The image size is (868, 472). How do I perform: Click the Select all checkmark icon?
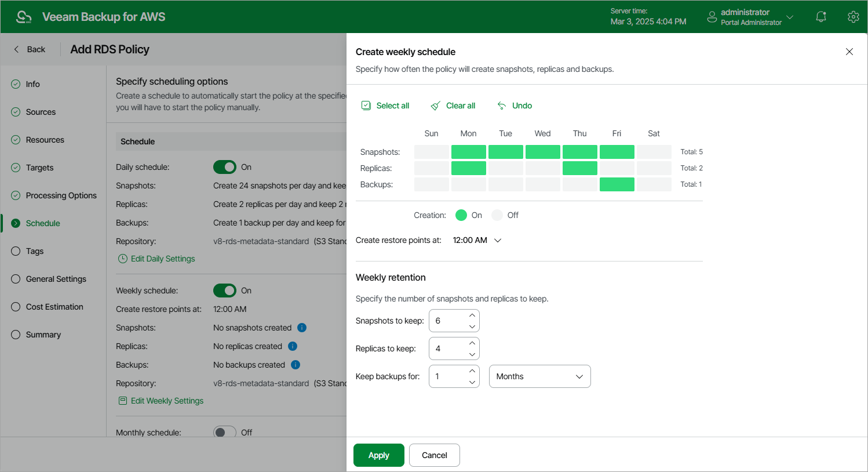click(x=366, y=106)
